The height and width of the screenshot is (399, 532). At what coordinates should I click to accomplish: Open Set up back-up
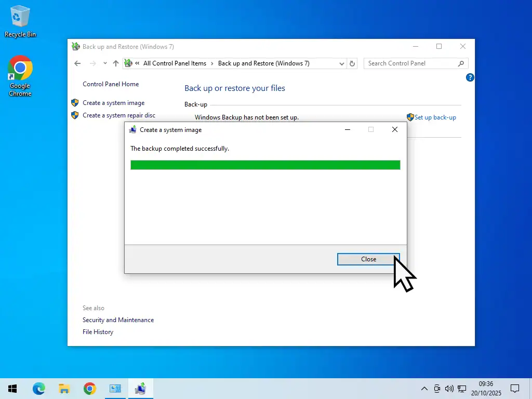[x=434, y=117]
